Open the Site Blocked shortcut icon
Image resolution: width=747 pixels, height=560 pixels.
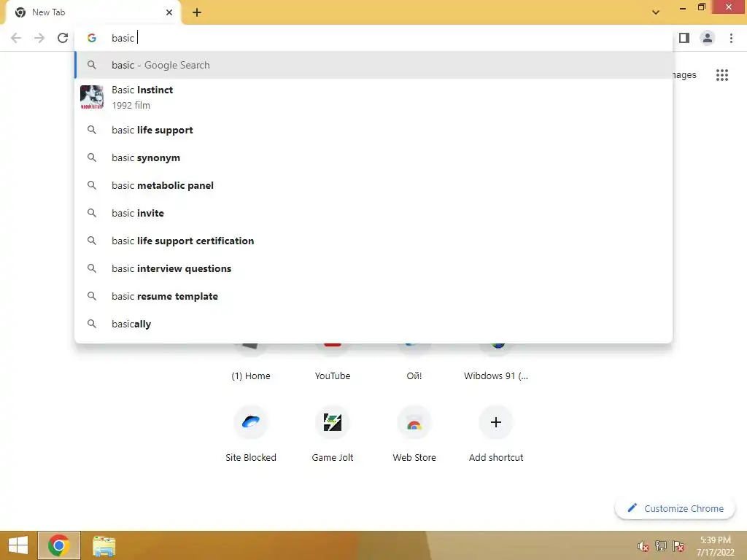click(251, 422)
